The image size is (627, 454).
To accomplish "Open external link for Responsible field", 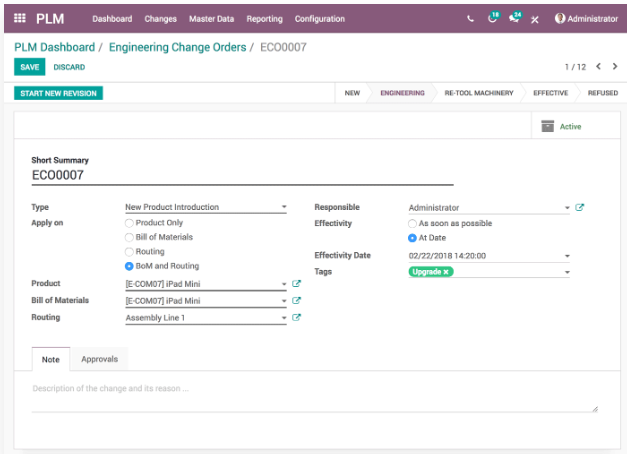I will click(580, 208).
